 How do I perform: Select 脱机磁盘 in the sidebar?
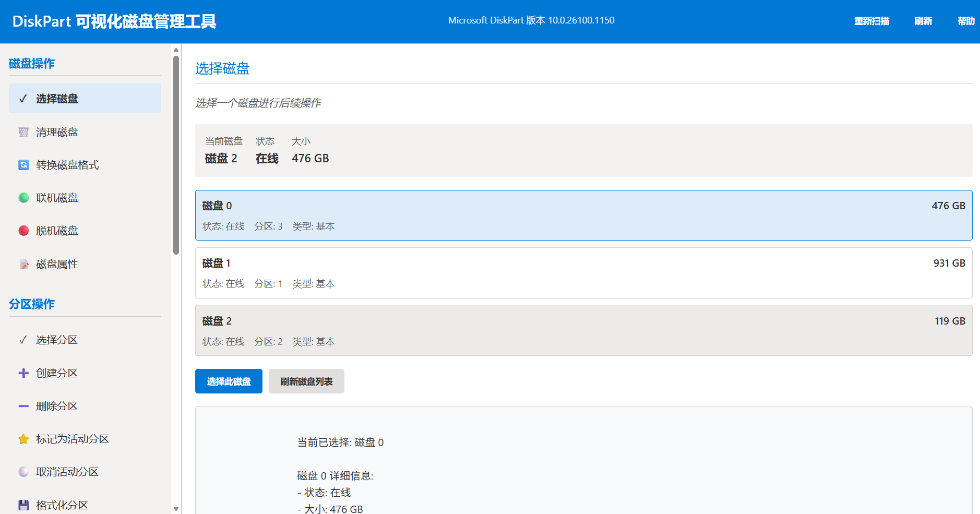point(85,231)
